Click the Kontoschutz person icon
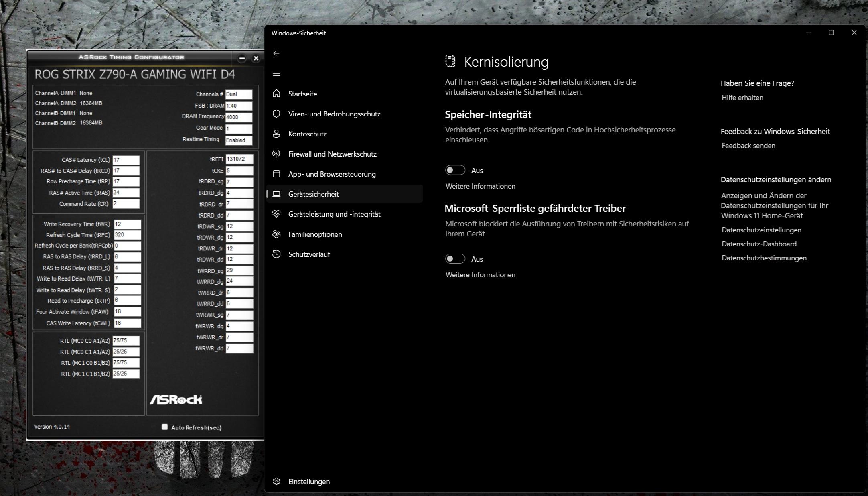This screenshot has height=496, width=868. coord(276,134)
